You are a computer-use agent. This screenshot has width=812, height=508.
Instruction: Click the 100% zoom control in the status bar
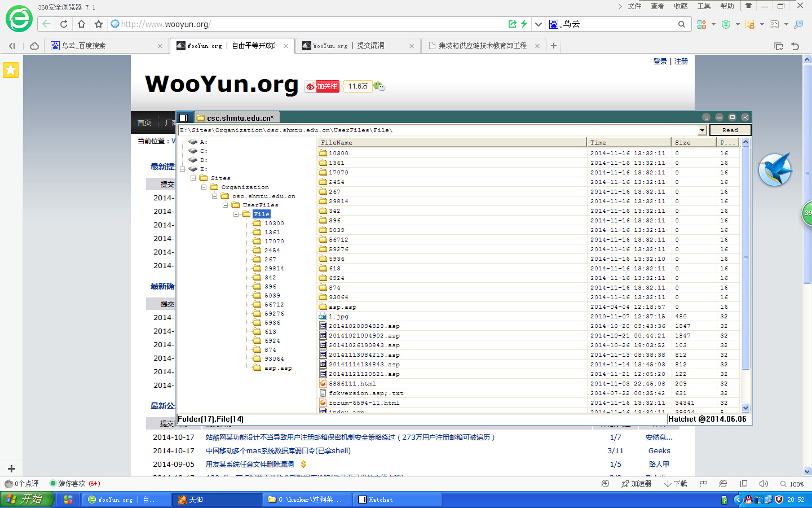click(792, 484)
